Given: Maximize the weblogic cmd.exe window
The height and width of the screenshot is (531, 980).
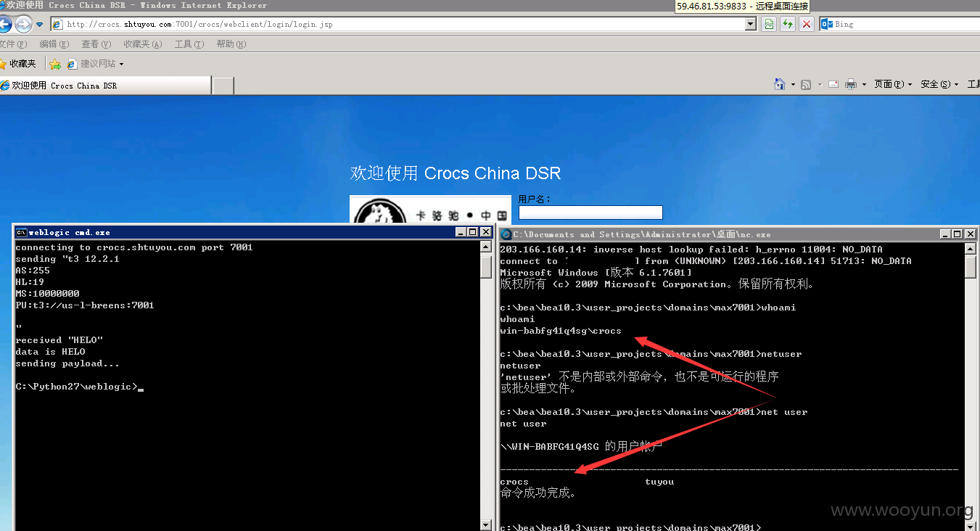Looking at the screenshot, I should [472, 233].
